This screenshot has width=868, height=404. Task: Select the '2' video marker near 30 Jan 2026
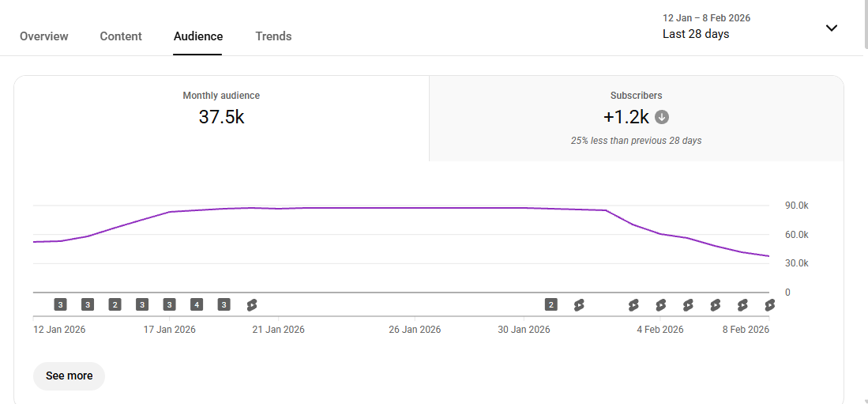click(551, 304)
